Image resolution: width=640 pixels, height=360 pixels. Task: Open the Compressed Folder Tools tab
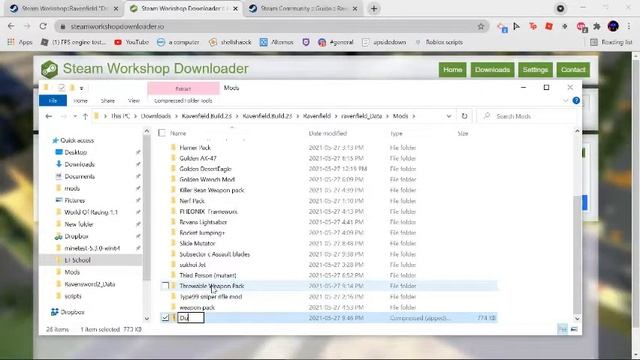(183, 100)
